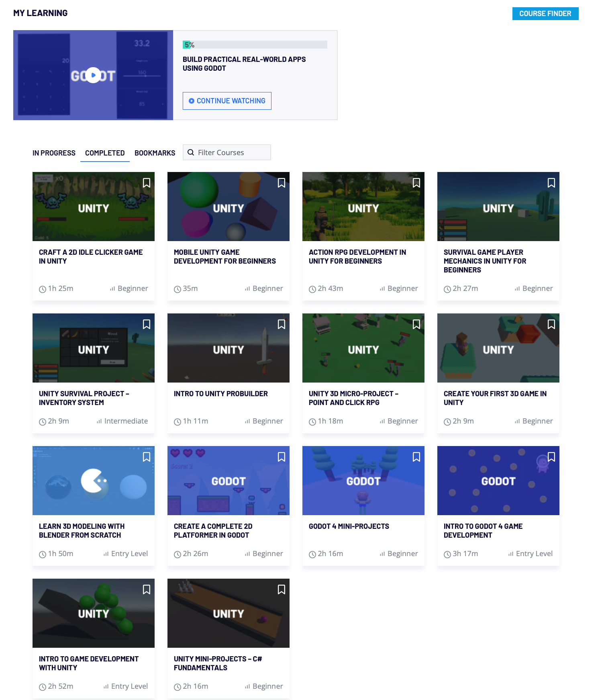Image resolution: width=604 pixels, height=700 pixels.
Task: Open the Bookmarks tab
Action: [x=155, y=153]
